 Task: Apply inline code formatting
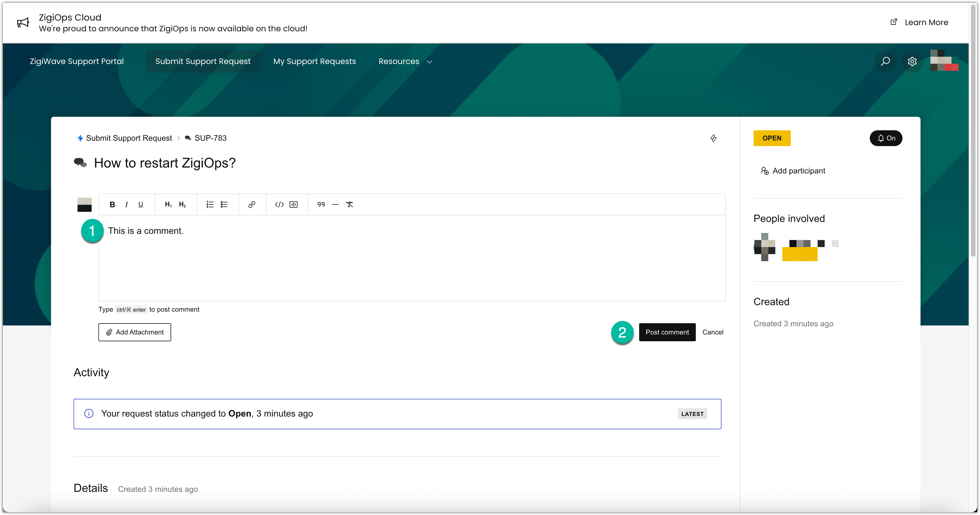[279, 204]
